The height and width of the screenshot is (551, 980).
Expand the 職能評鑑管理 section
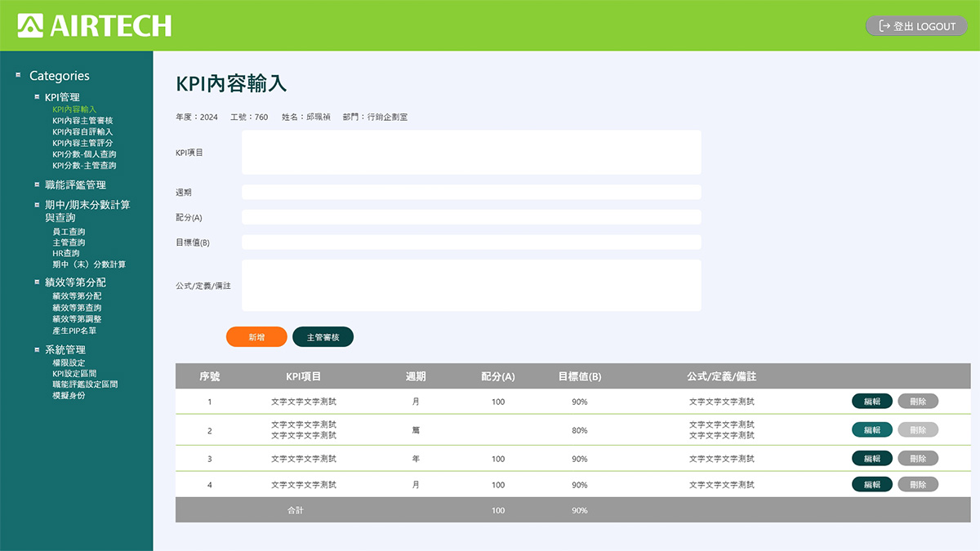pos(37,184)
